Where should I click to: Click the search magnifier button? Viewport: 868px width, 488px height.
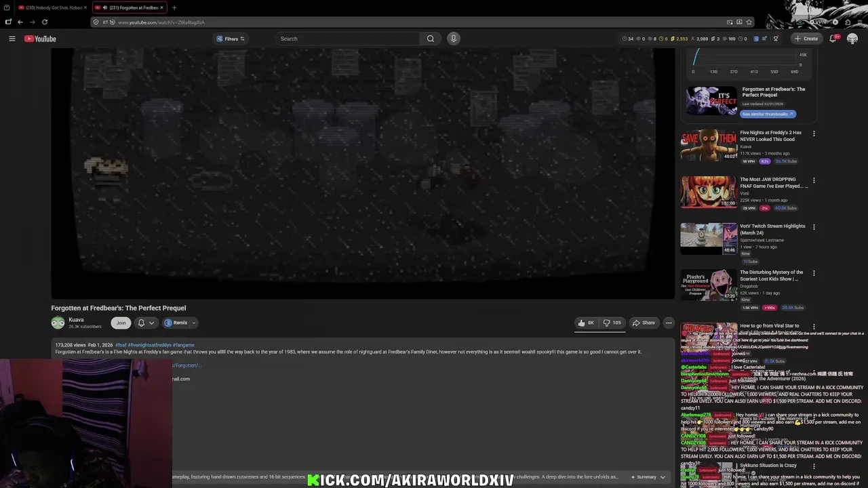coord(430,39)
